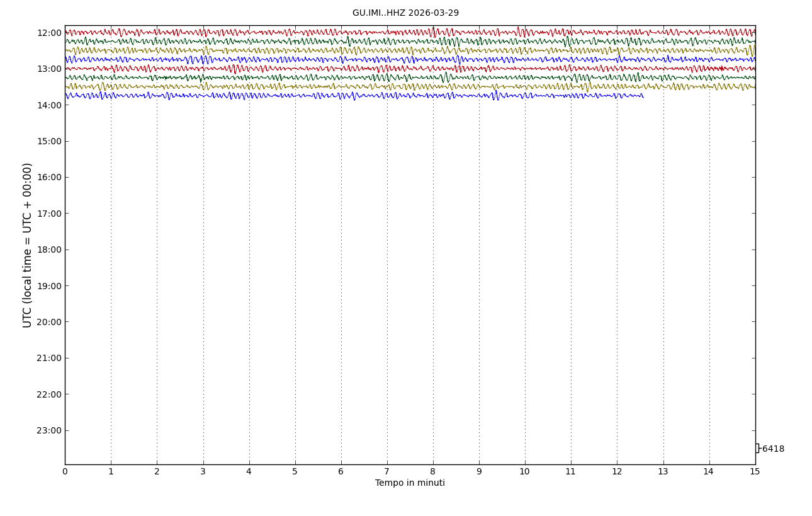Image resolution: width=812 pixels, height=516 pixels.
Task: Click the 18:00 hour tick label
Action: (49, 249)
